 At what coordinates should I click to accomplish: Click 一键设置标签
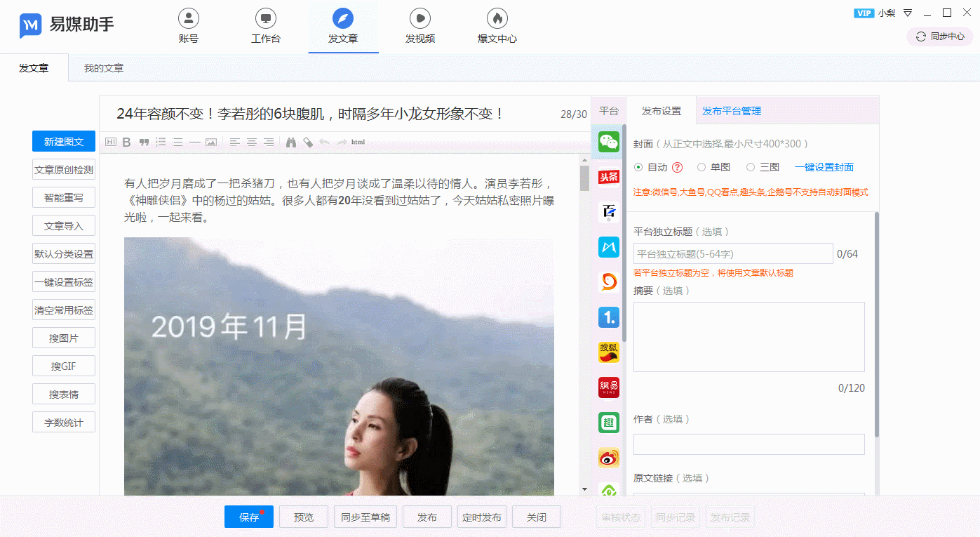(x=64, y=282)
